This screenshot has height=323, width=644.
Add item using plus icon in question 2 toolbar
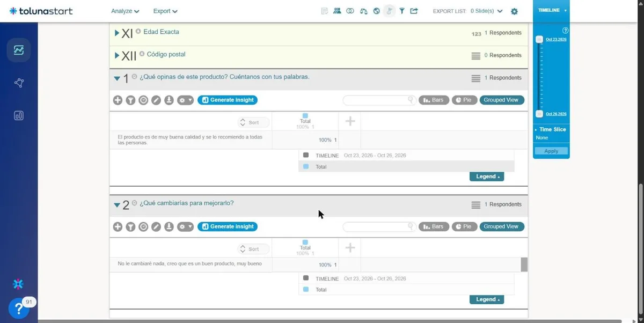(x=118, y=227)
